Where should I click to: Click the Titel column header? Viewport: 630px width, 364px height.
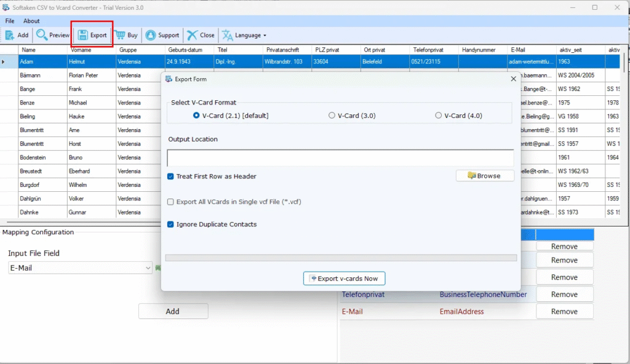pos(239,50)
